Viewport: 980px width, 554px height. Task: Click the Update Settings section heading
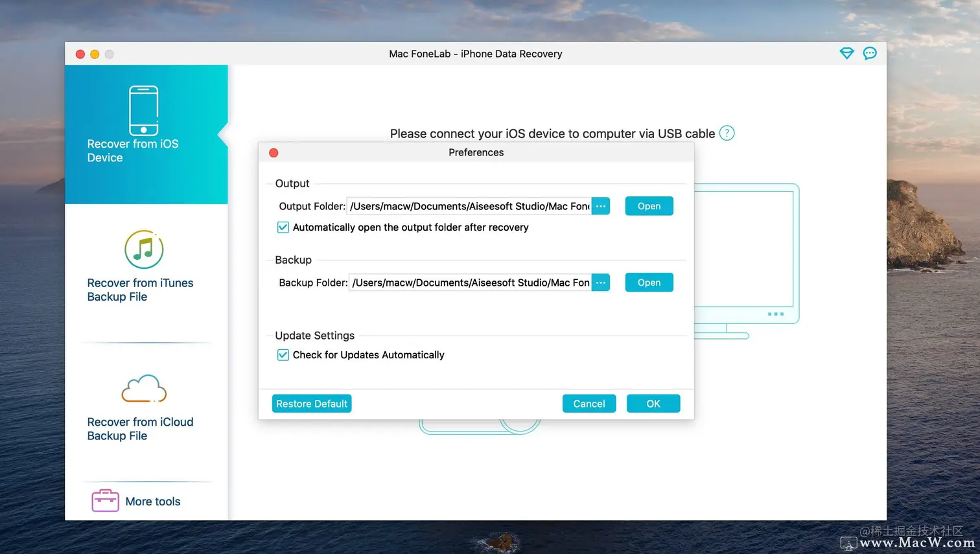314,336
